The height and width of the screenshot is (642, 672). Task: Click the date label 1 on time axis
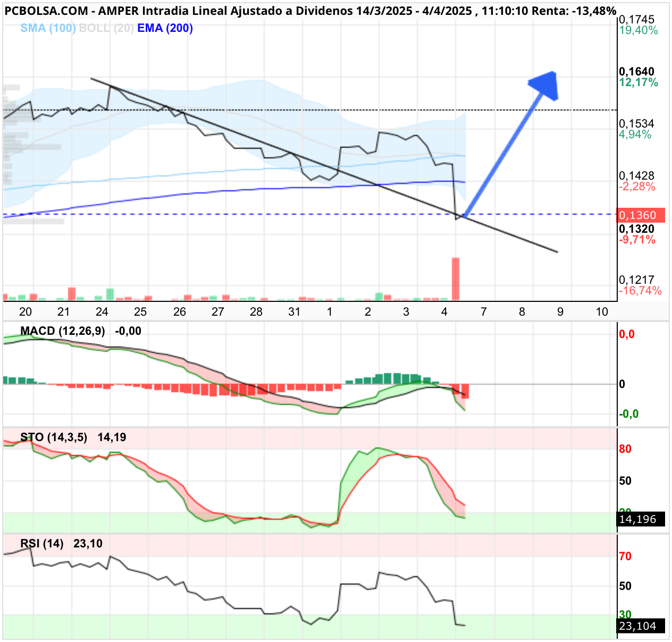(x=330, y=312)
